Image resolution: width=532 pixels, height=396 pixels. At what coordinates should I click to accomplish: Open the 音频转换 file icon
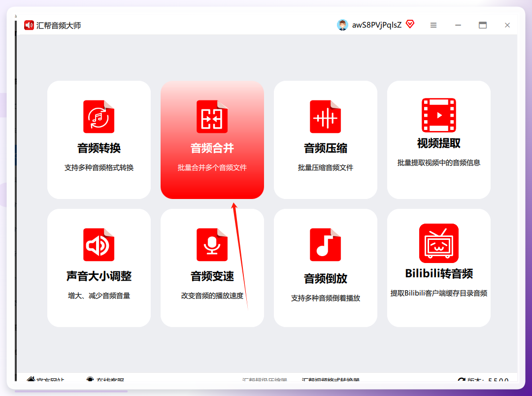[x=99, y=116]
